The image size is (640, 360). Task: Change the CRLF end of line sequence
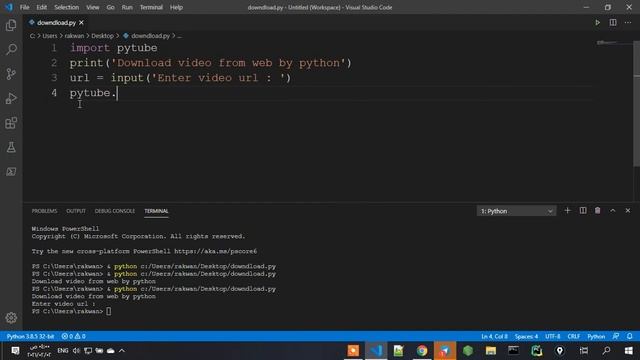coord(573,336)
